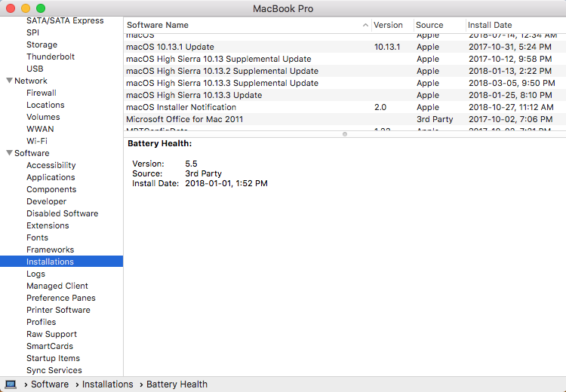566x392 pixels.
Task: Click the sort arrow in the Software Name header
Action: 365,25
